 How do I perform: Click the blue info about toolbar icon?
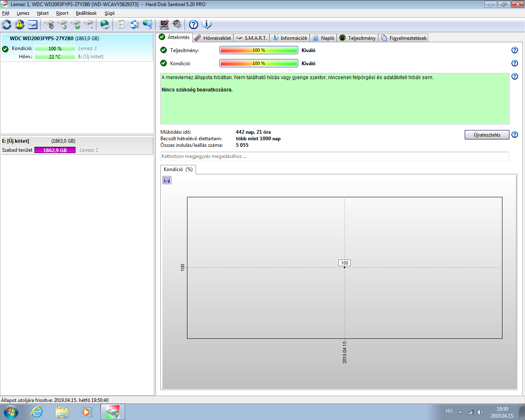pos(207,25)
